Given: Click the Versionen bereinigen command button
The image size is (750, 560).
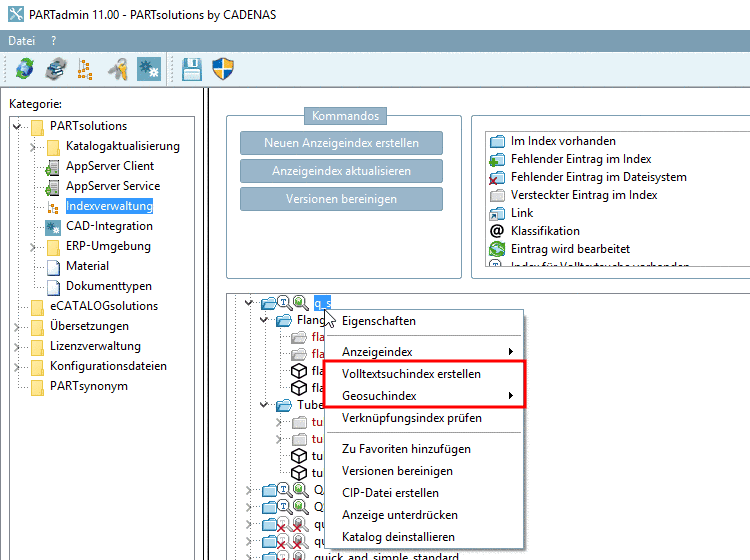Looking at the screenshot, I should [342, 199].
